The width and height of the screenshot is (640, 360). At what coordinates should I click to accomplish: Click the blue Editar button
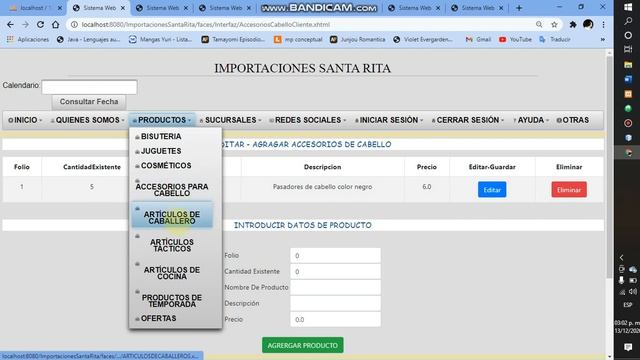492,190
